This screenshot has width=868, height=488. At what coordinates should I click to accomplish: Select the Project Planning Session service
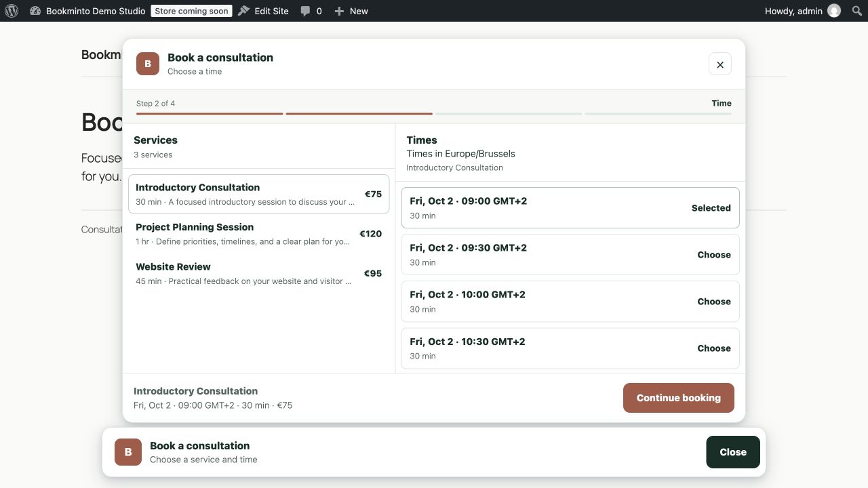pos(258,234)
